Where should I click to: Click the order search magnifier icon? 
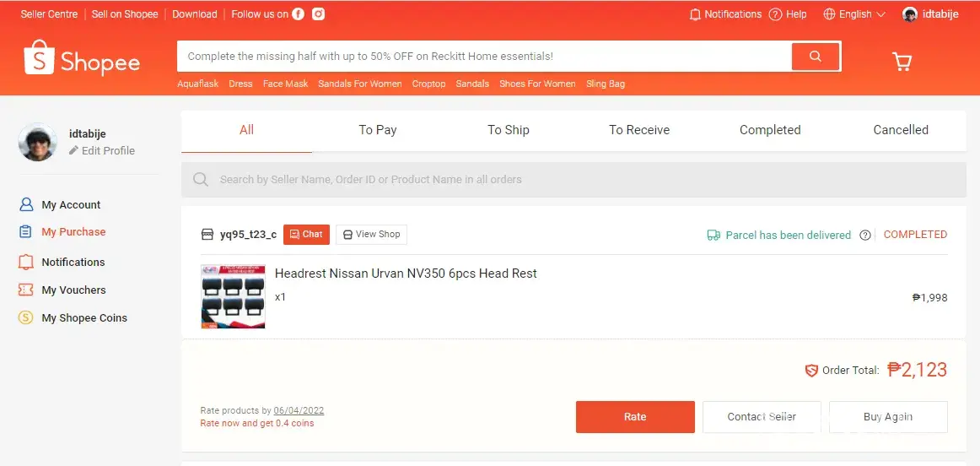[x=201, y=180]
